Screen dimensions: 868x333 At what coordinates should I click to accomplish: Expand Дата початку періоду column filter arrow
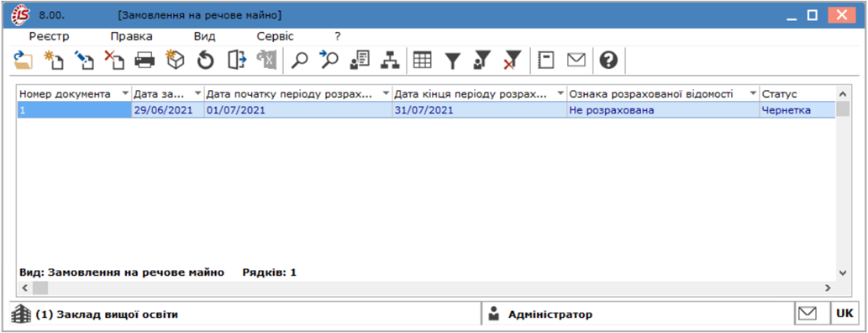[386, 93]
